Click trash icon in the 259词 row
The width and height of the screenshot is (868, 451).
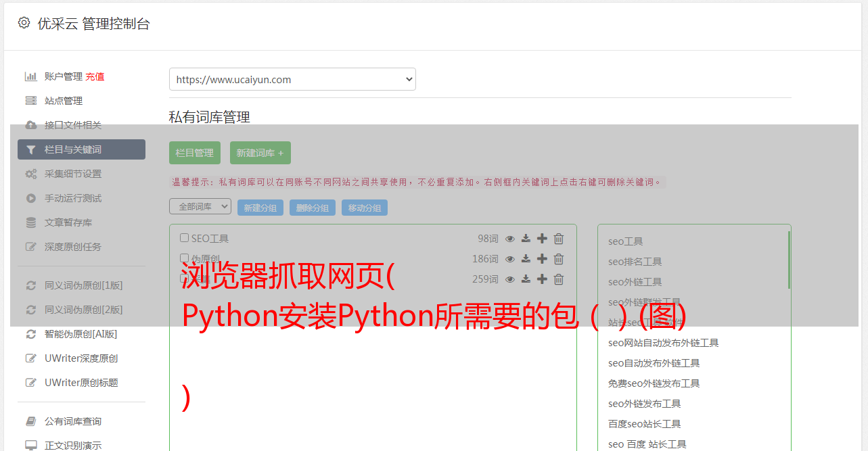[559, 279]
